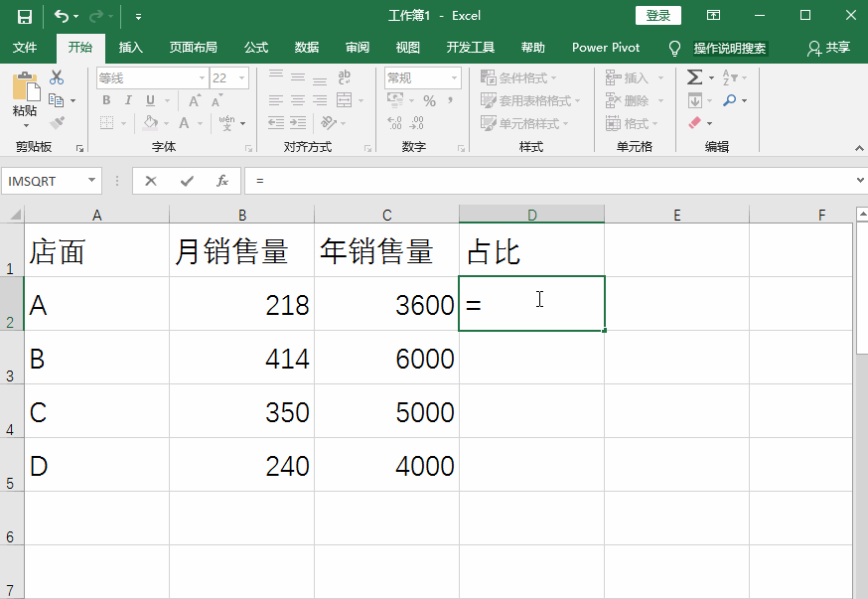This screenshot has width=868, height=599.
Task: Click the Increase Decimal icon
Action: 394,123
